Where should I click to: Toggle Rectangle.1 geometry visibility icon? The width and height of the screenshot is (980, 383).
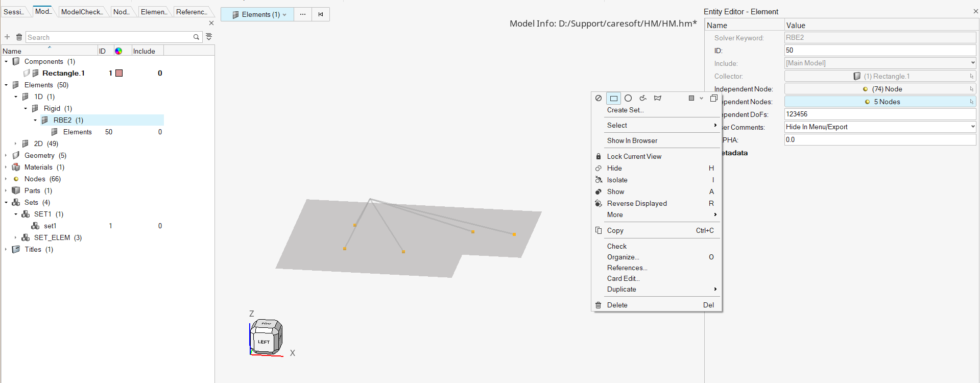pos(27,73)
